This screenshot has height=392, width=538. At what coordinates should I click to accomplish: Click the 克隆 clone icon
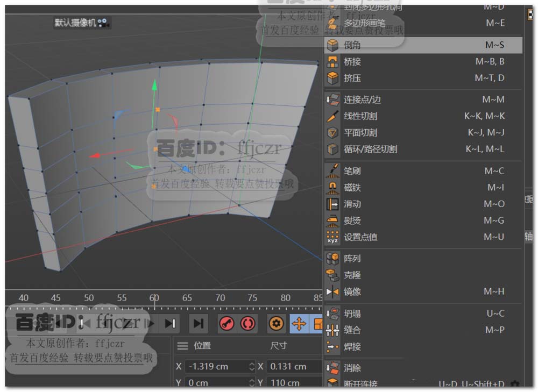[x=332, y=275]
